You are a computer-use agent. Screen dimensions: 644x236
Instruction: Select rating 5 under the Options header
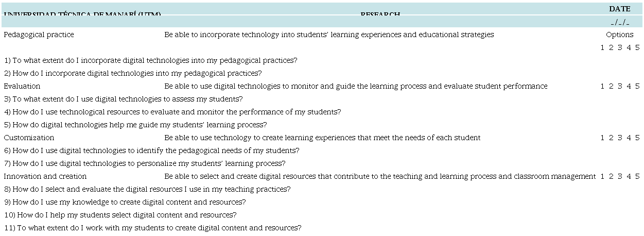coord(637,48)
